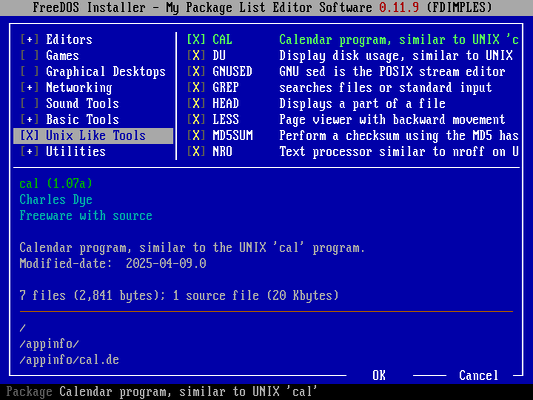Image resolution: width=533 pixels, height=400 pixels.
Task: Toggle the Basic Tools category checkbox
Action: pos(30,120)
